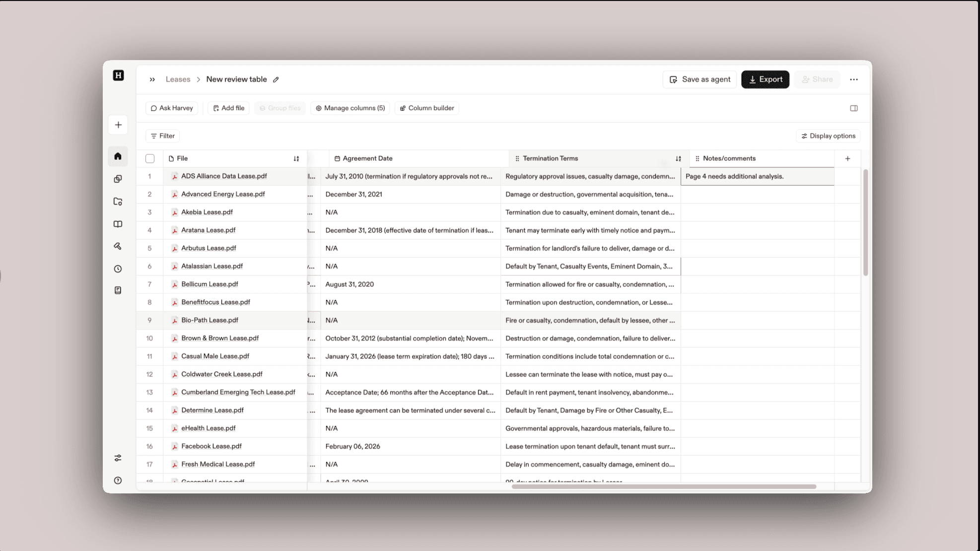Select the note cell 'Page 4 needs additional analysis.'
The width and height of the screenshot is (980, 551).
(x=757, y=177)
